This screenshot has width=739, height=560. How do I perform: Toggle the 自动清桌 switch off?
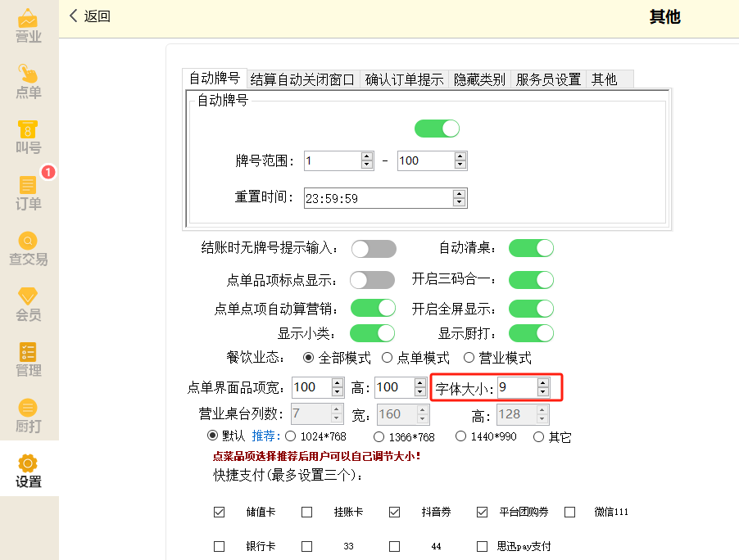tap(531, 248)
